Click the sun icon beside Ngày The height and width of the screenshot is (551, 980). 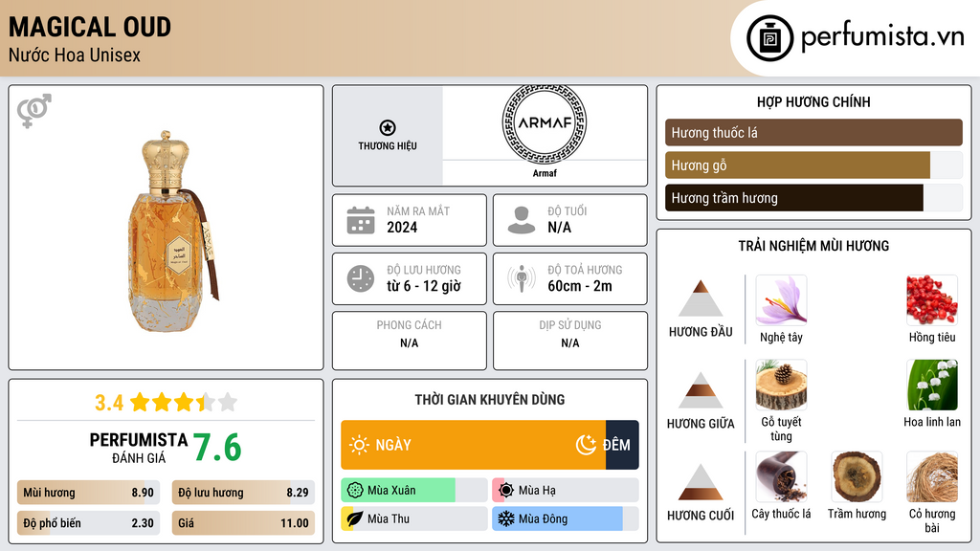359,445
